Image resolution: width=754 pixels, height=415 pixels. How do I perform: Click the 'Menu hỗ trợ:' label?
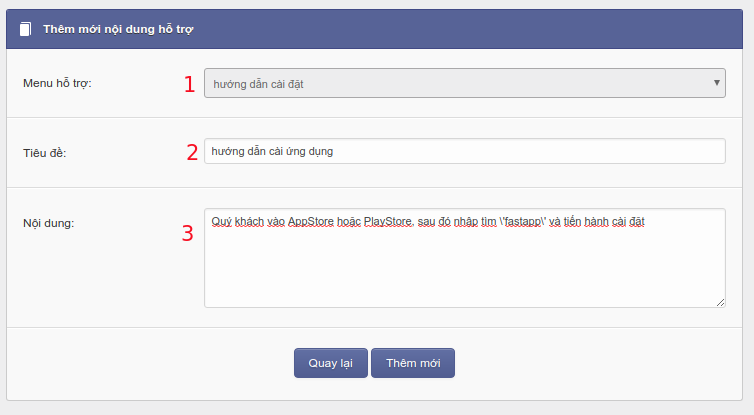(x=57, y=83)
